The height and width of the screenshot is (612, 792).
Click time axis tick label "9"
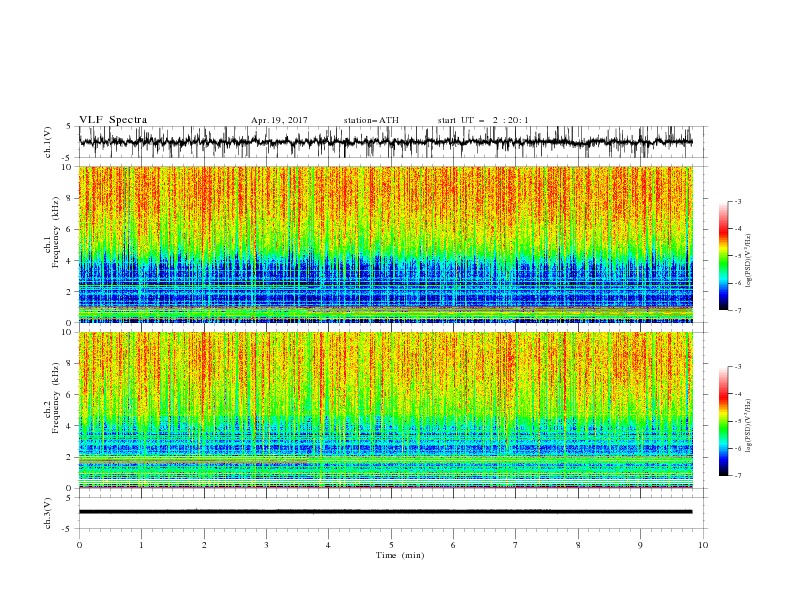(640, 545)
